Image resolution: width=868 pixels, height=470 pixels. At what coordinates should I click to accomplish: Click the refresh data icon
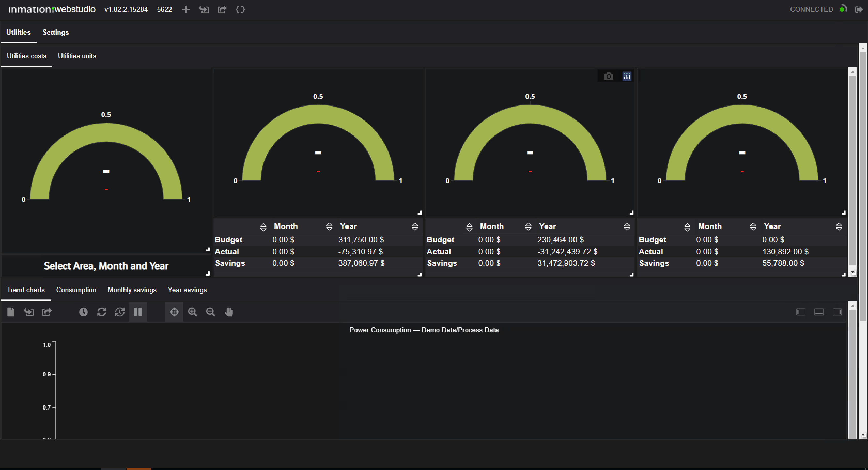tap(102, 312)
